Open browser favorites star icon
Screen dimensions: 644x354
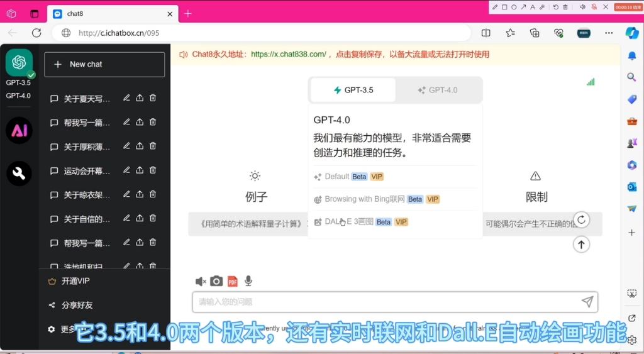tap(510, 33)
